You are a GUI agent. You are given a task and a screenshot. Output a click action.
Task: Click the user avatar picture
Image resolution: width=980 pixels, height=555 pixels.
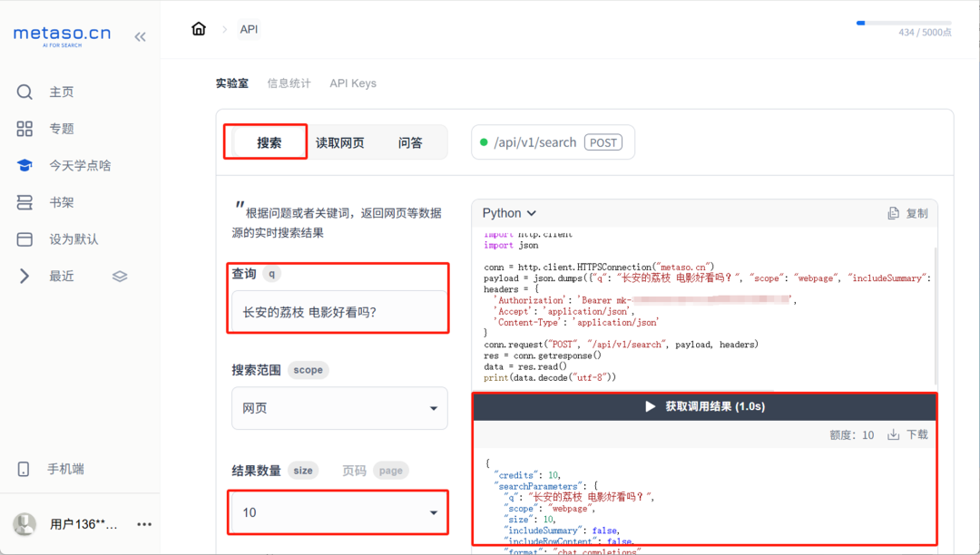pyautogui.click(x=24, y=524)
